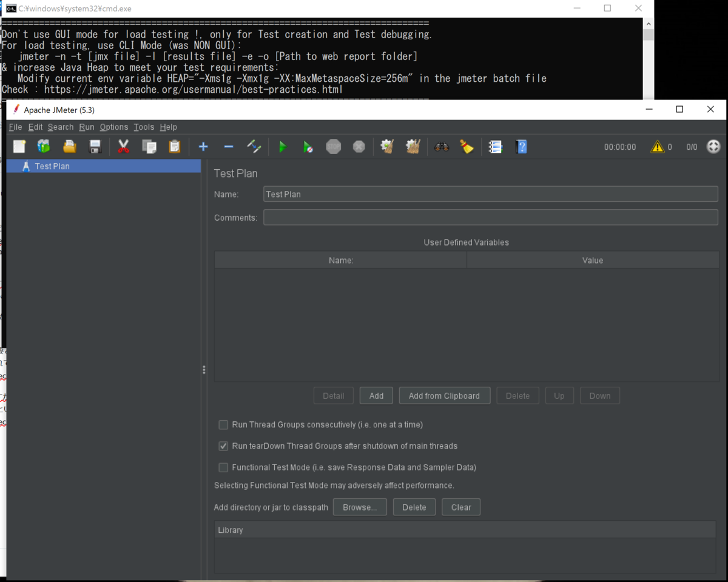Shut down threads with Shutdown icon
728x582 pixels.
359,147
